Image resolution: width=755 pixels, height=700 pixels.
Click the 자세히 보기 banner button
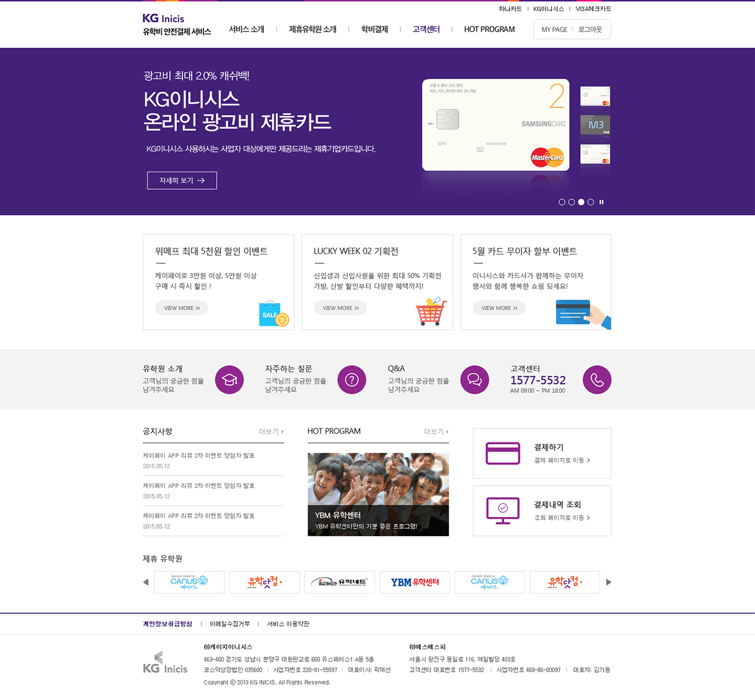(182, 180)
